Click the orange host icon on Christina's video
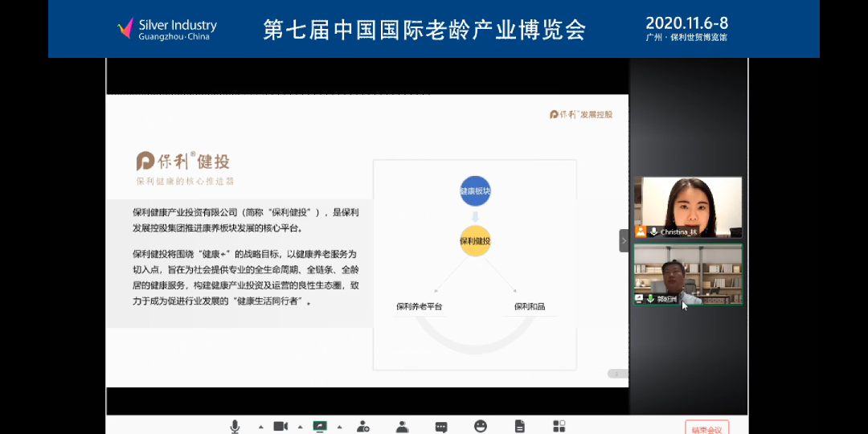 click(641, 231)
